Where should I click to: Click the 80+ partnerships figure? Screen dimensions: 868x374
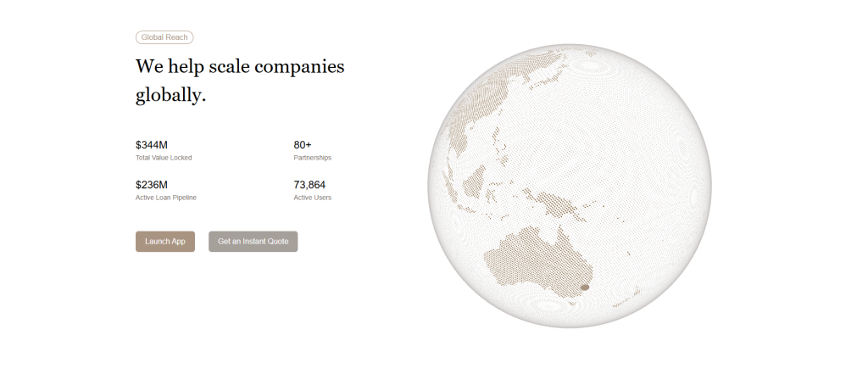point(303,145)
